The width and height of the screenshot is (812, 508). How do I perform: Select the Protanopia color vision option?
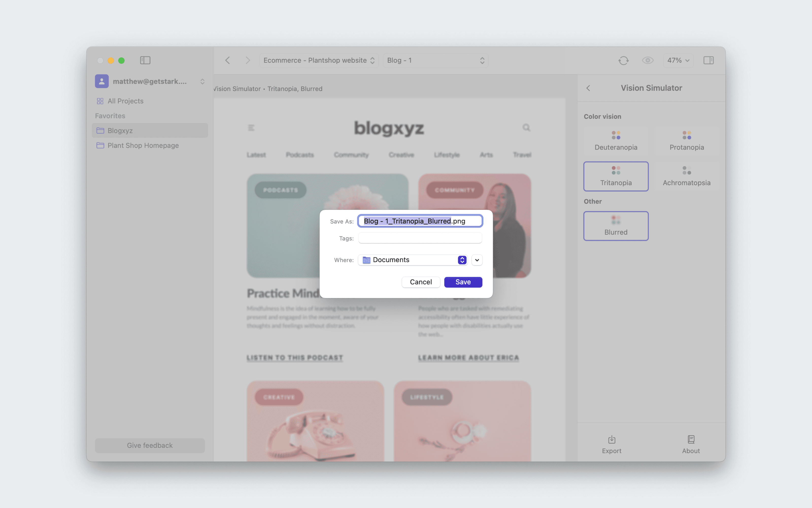(687, 141)
